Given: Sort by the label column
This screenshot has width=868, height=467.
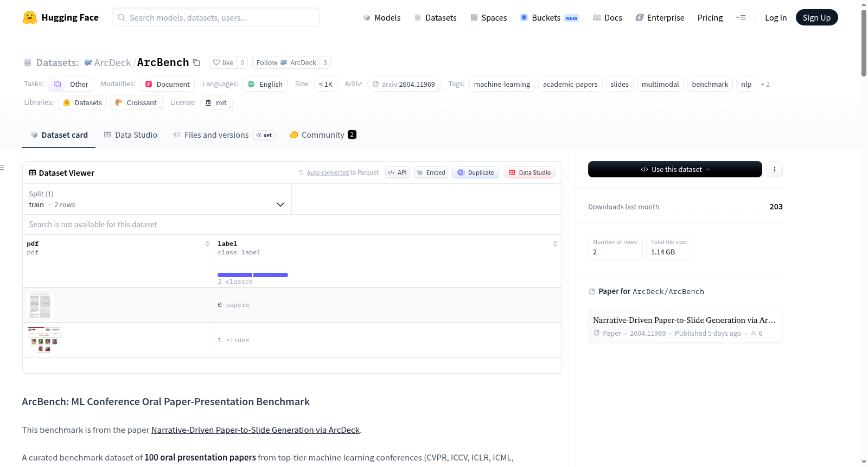Looking at the screenshot, I should (x=555, y=244).
